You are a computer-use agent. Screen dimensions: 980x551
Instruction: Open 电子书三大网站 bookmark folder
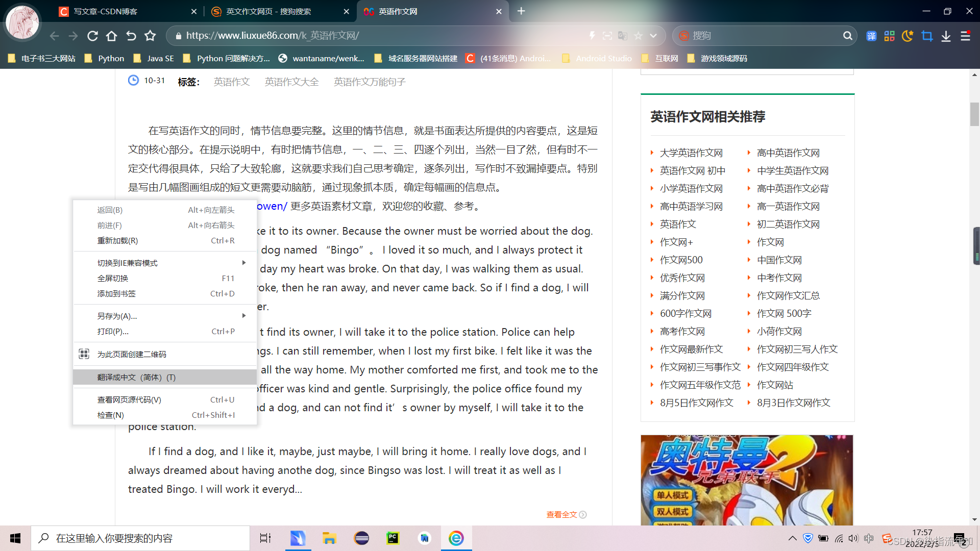click(x=42, y=59)
